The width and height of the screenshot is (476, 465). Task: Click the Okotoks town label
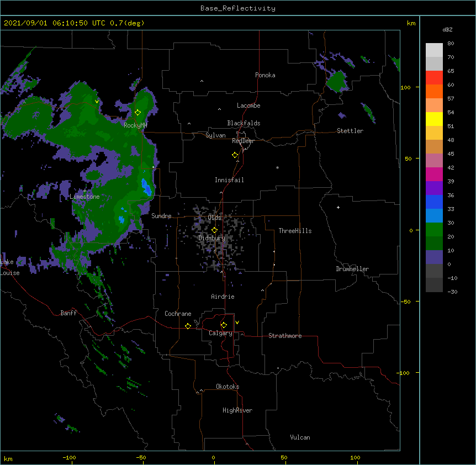click(x=228, y=387)
